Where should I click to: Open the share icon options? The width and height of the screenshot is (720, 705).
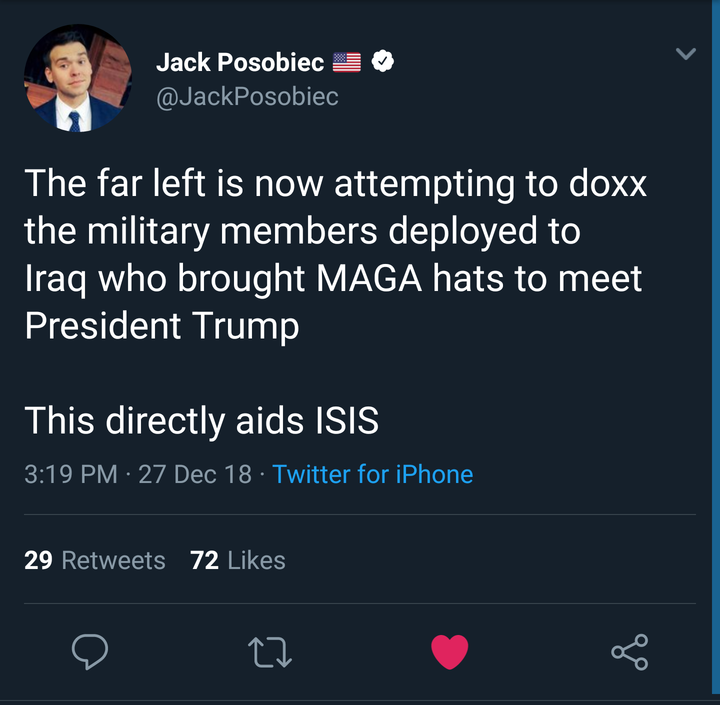630,652
